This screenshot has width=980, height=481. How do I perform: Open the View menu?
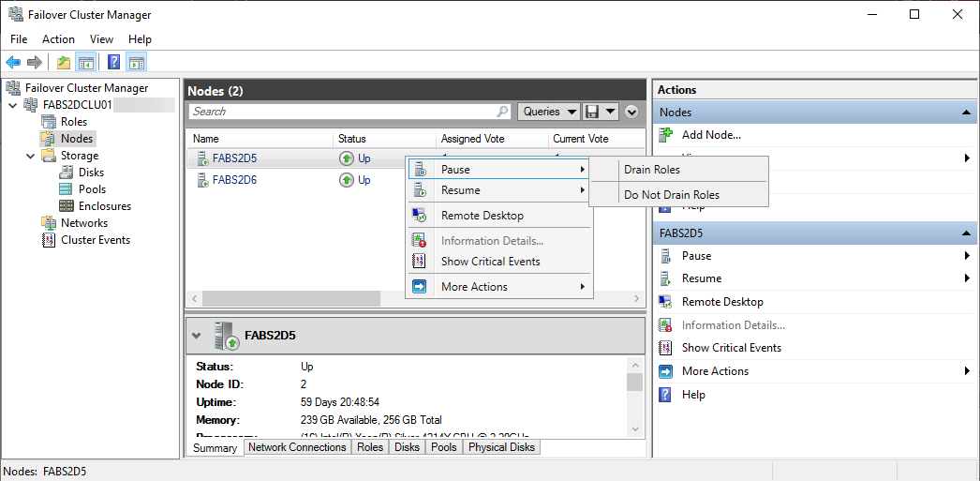(101, 39)
